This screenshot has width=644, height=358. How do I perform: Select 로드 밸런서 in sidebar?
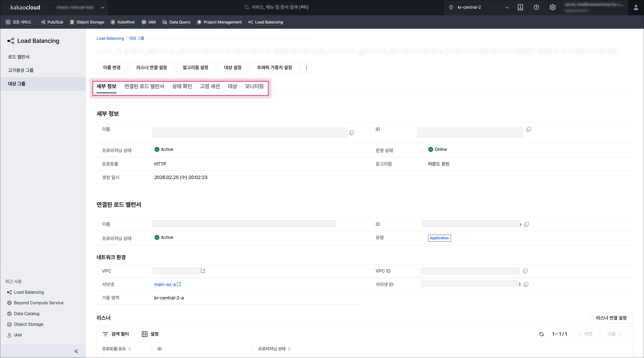click(19, 57)
